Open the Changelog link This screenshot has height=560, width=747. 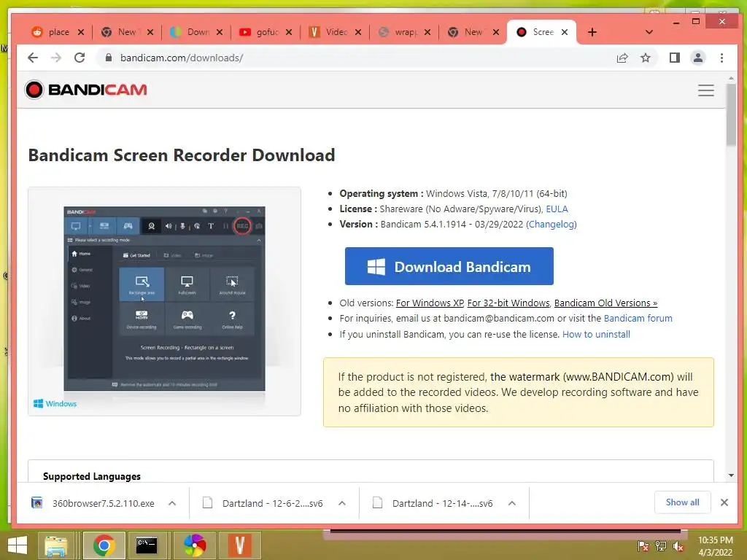pyautogui.click(x=551, y=225)
